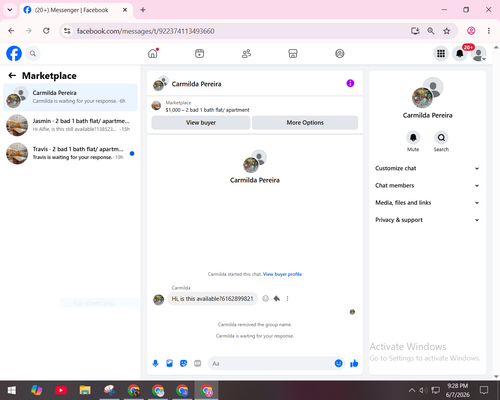
Task: Open YouTube from the taskbar
Action: tap(61, 390)
